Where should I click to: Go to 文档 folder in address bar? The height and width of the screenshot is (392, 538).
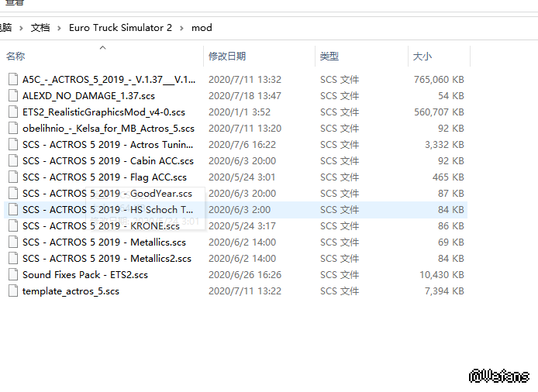(x=40, y=28)
